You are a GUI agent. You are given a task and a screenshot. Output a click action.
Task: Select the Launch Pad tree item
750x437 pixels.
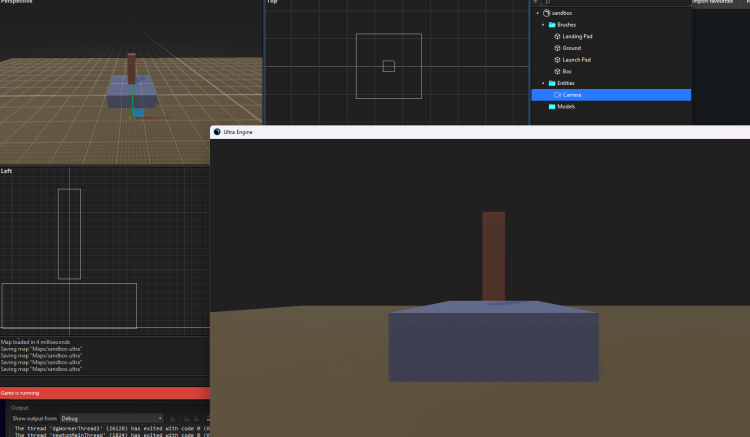576,60
